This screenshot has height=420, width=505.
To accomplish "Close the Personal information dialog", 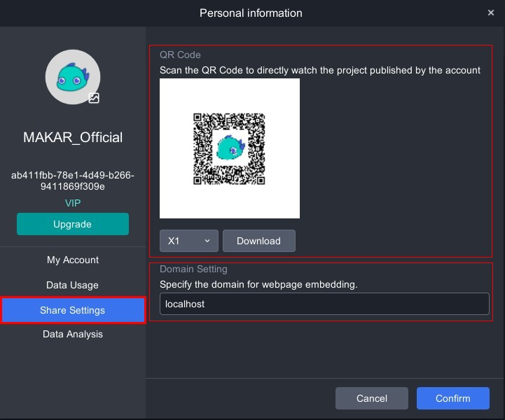I will 491,13.
